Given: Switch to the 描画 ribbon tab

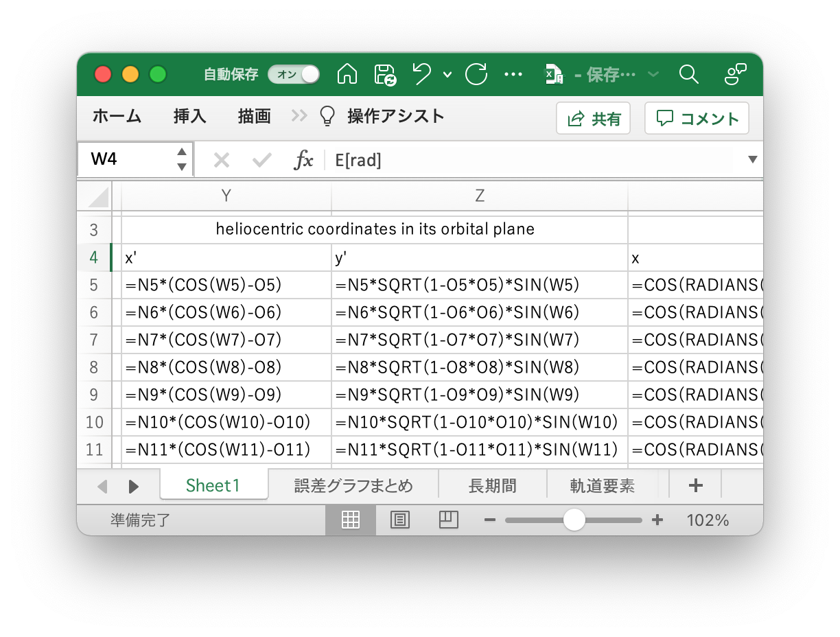Looking at the screenshot, I should tap(255, 117).
